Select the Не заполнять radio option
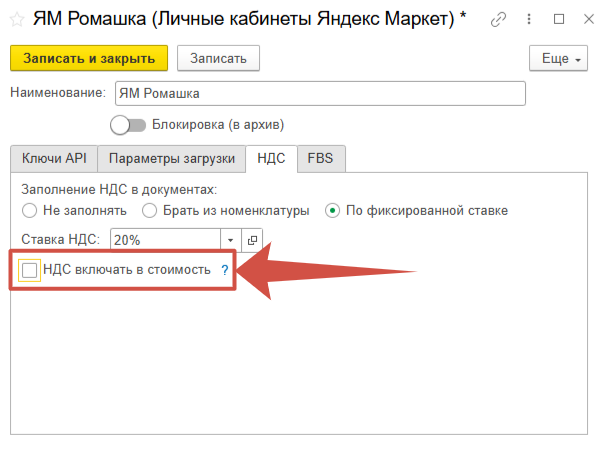Screen dimensions: 605x465 pos(29,210)
